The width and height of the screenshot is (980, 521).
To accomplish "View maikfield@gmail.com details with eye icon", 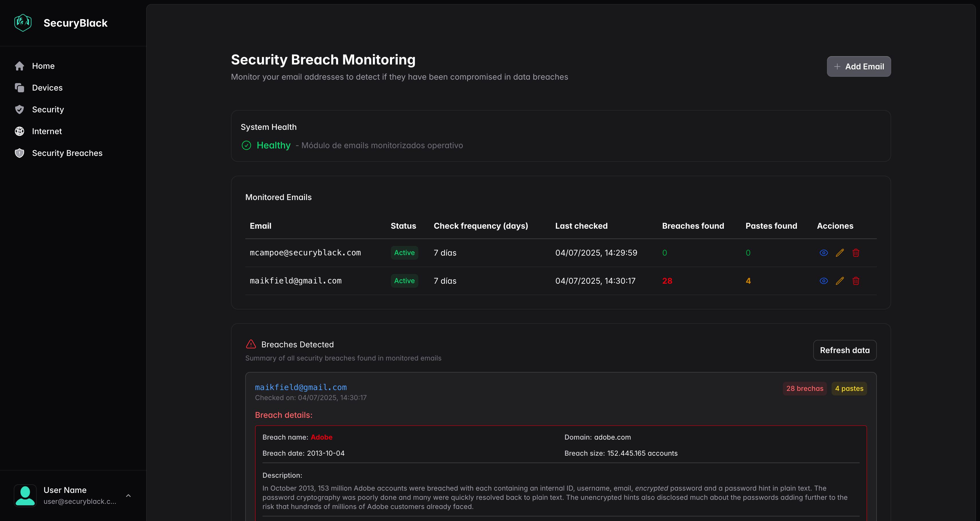I will click(x=824, y=281).
